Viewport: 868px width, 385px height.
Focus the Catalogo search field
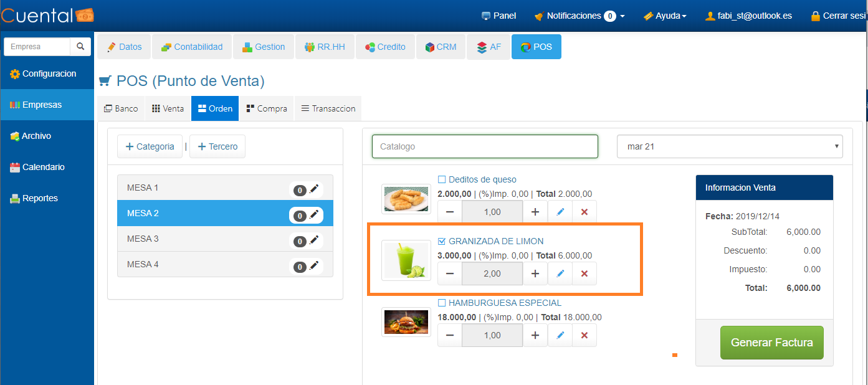[x=485, y=146]
